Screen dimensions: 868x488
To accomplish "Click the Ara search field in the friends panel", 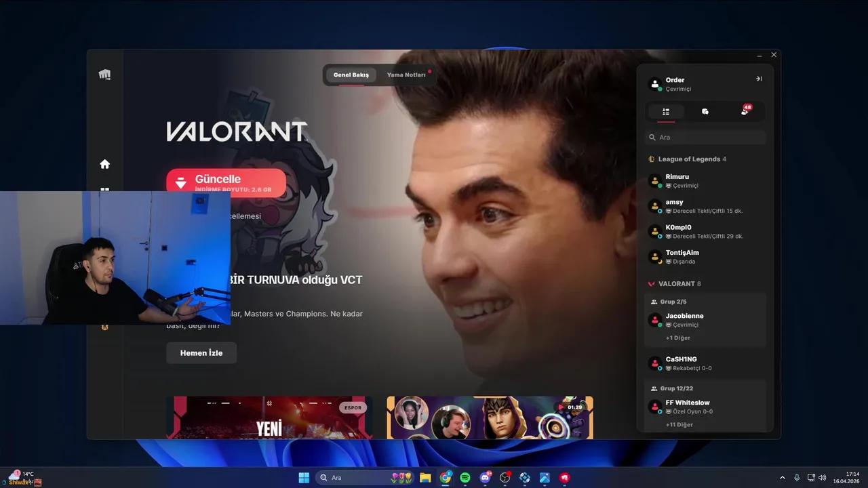I will [705, 137].
